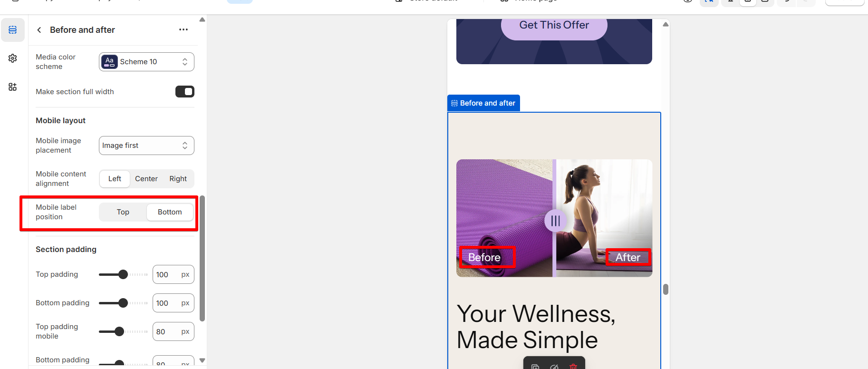Toggle Make section full width switch
Image resolution: width=868 pixels, height=369 pixels.
pyautogui.click(x=185, y=91)
